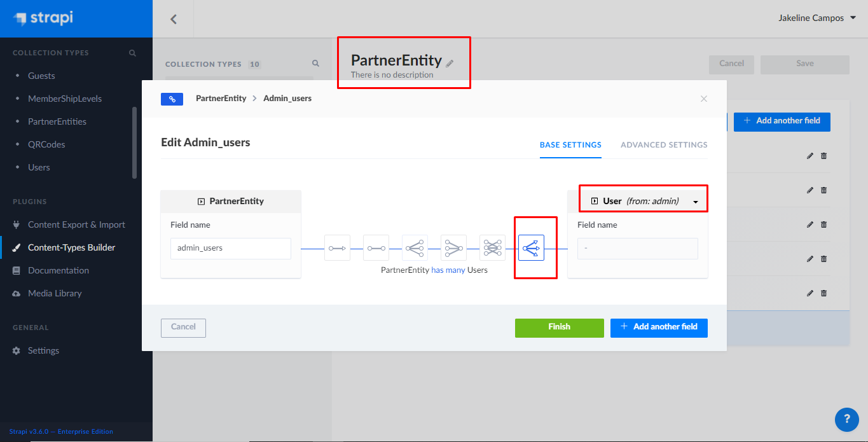Image resolution: width=868 pixels, height=442 pixels.
Task: Open the Jakeline Campos account menu
Action: coord(817,18)
